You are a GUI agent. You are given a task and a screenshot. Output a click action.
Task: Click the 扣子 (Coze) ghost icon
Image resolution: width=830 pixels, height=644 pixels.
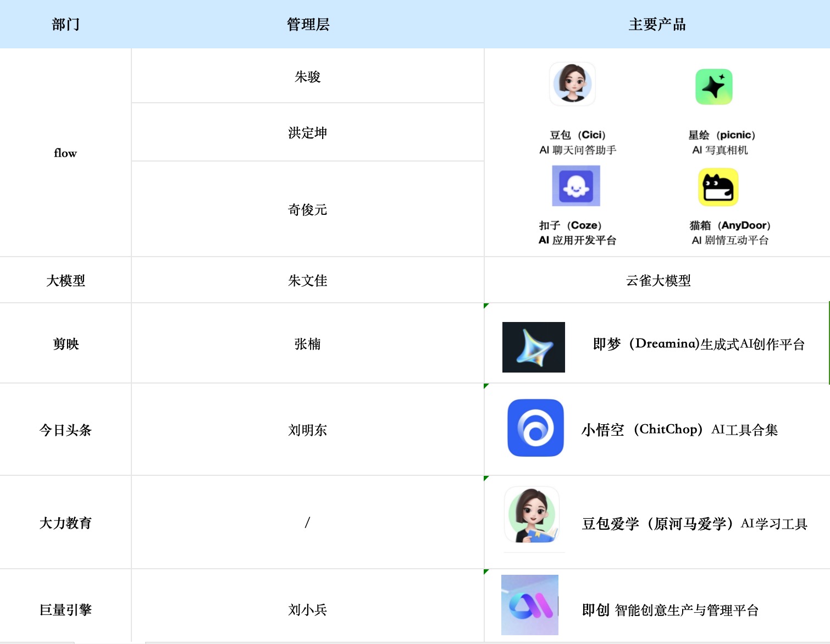point(576,186)
